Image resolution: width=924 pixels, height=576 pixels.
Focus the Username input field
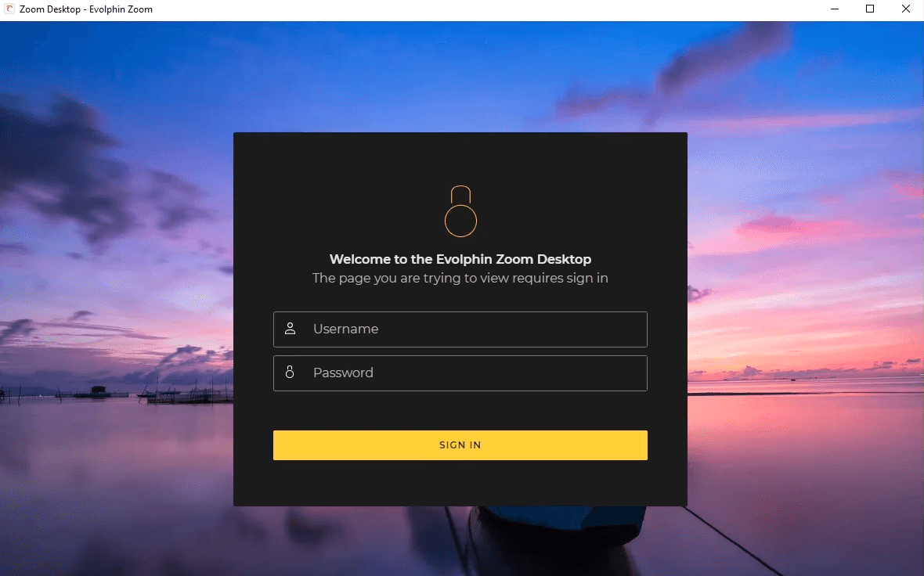click(x=460, y=329)
